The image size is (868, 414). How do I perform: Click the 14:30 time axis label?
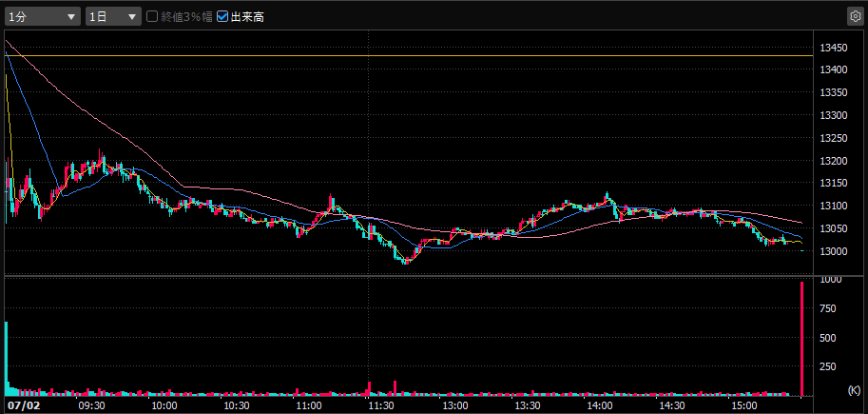(672, 405)
